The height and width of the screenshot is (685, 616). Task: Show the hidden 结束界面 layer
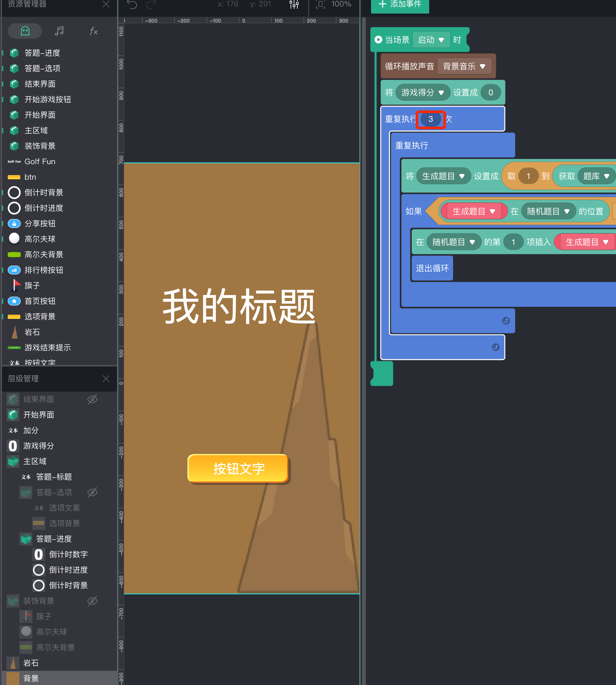coord(92,399)
